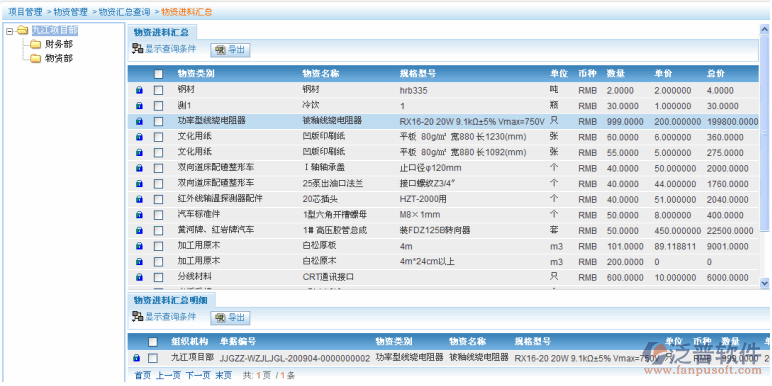Viewport: 772px width, 386px height.
Task: Click the lock icon on the 九江项目部 detail row
Action: [137, 358]
